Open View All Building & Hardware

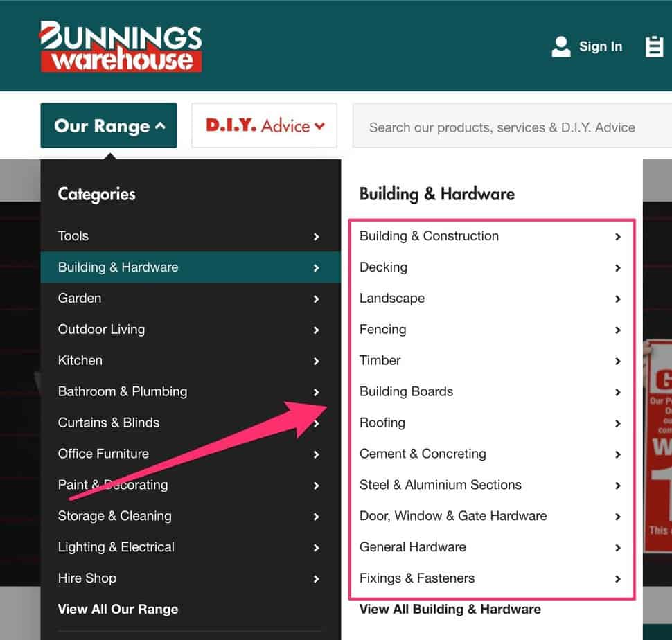[450, 610]
